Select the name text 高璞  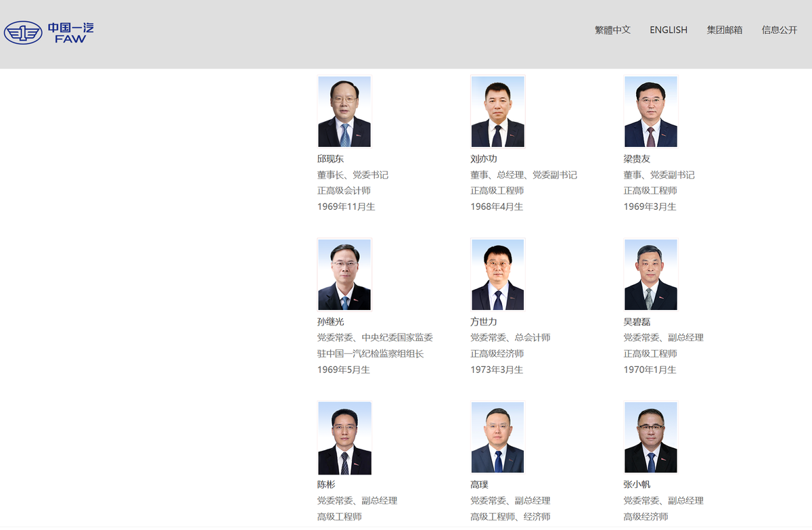[479, 485]
